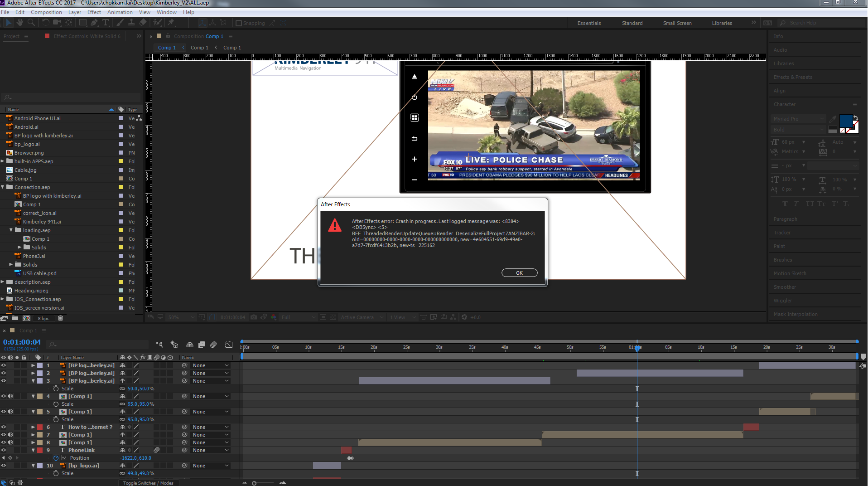Open the Small Screen workspace

[x=677, y=23]
